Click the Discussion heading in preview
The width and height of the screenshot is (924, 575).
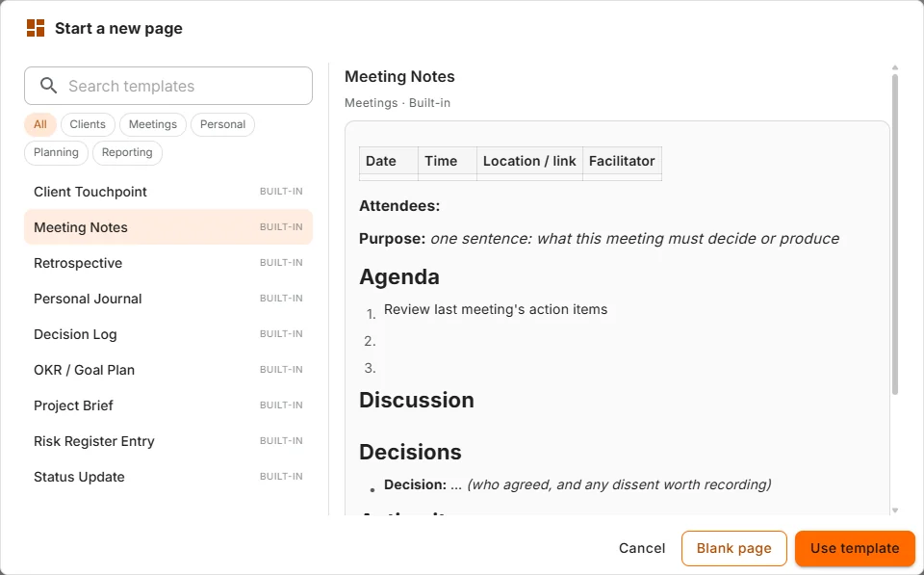[x=417, y=400]
